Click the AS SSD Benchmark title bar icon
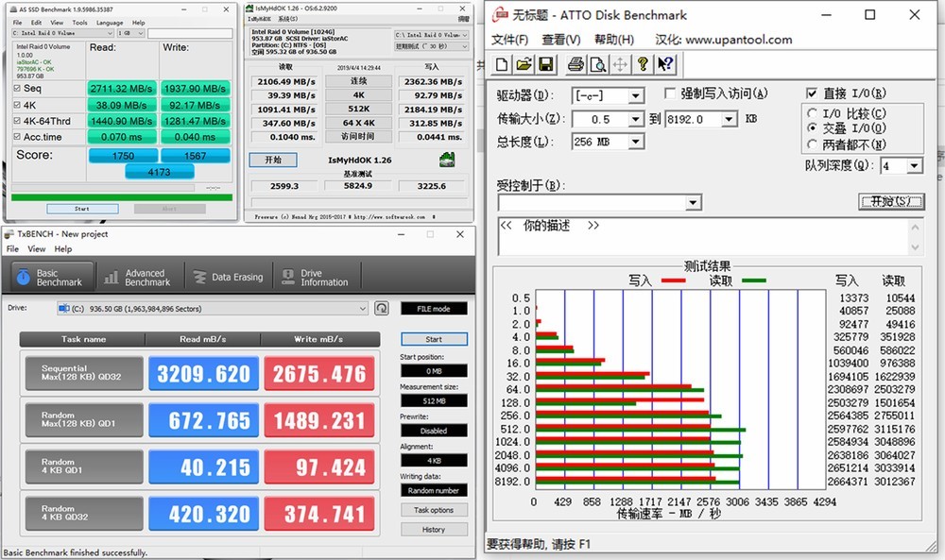This screenshot has height=560, width=945. [x=13, y=9]
